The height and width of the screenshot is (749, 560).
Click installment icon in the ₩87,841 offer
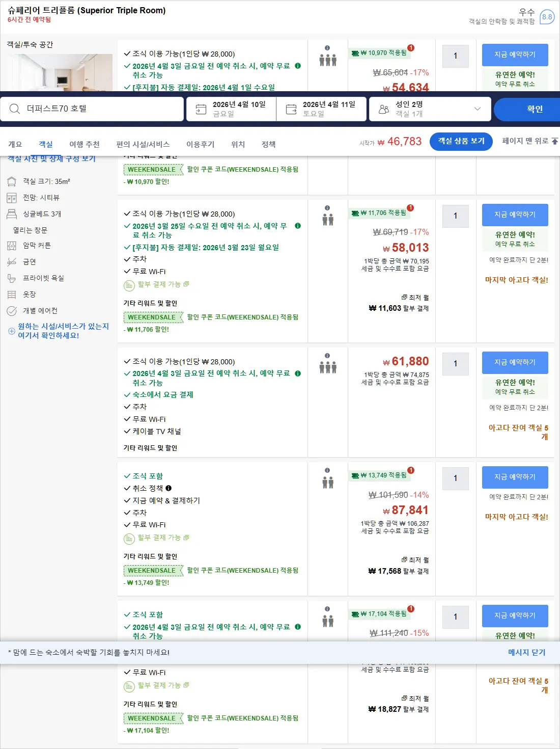point(129,539)
